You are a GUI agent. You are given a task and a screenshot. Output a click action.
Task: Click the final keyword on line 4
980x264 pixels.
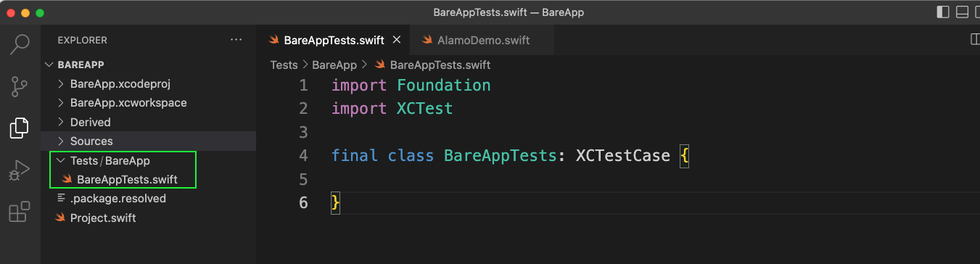click(x=355, y=155)
